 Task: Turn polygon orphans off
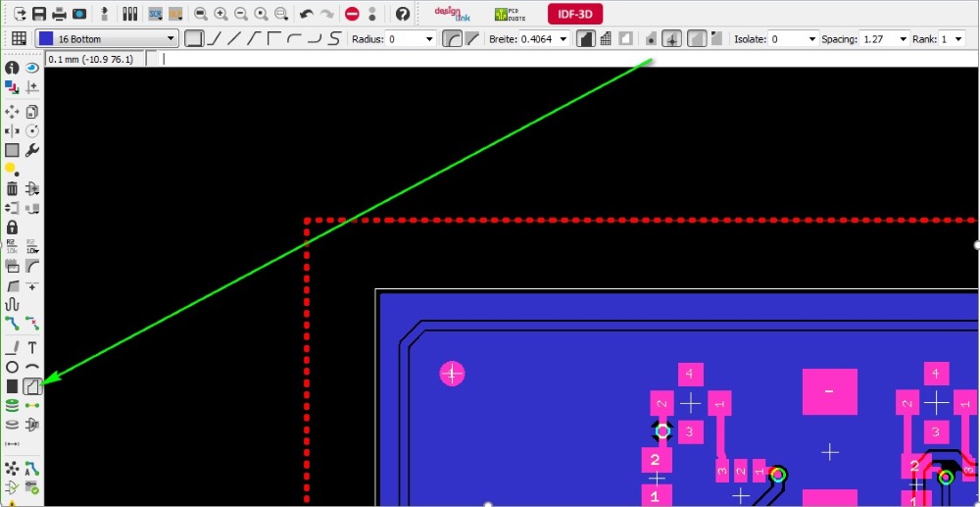(x=697, y=39)
